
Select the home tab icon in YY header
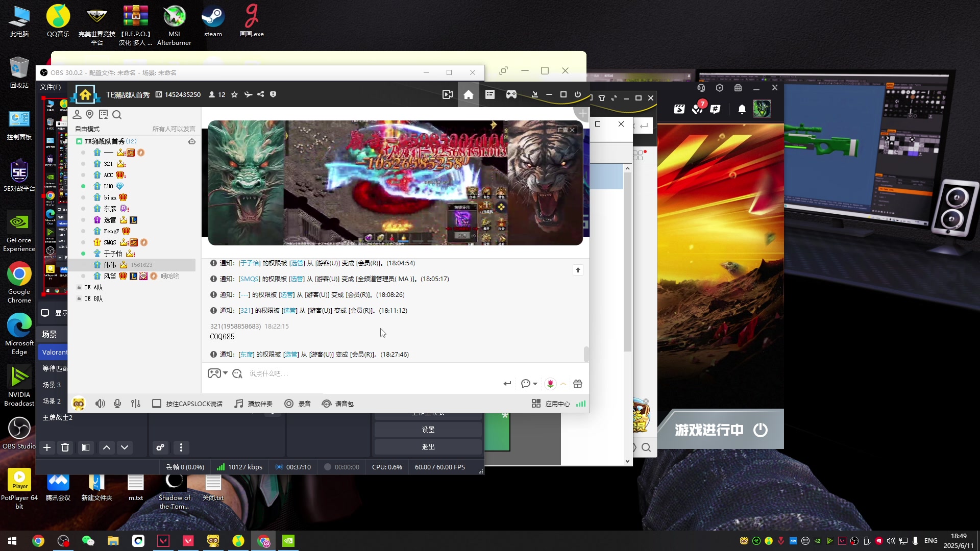469,94
